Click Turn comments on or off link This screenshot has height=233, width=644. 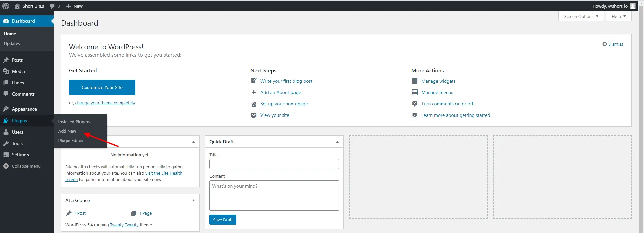coord(447,104)
